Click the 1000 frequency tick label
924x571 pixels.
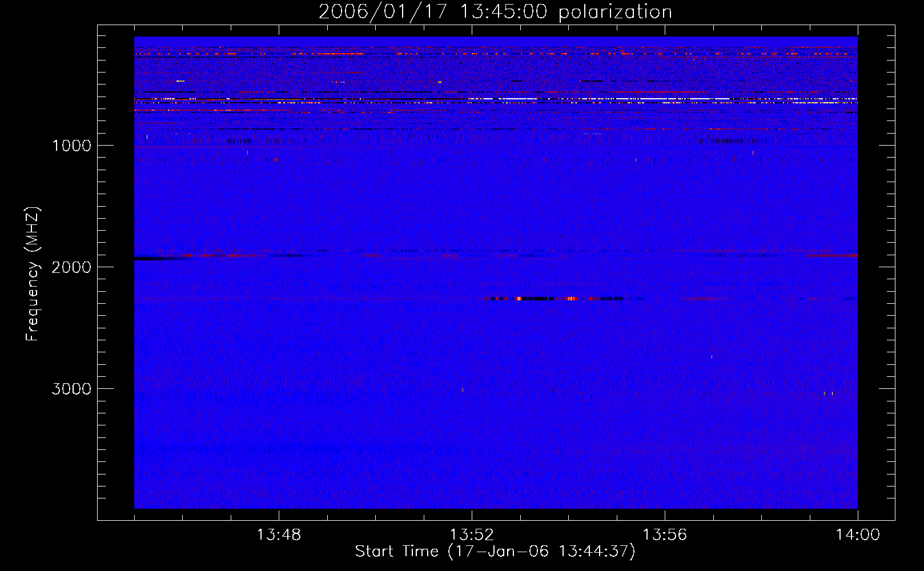point(71,146)
